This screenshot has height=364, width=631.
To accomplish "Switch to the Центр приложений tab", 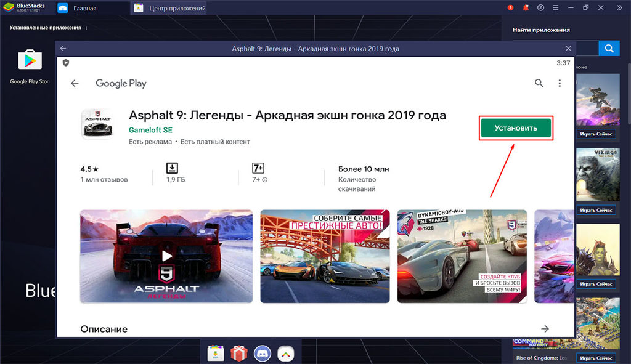I will point(169,8).
